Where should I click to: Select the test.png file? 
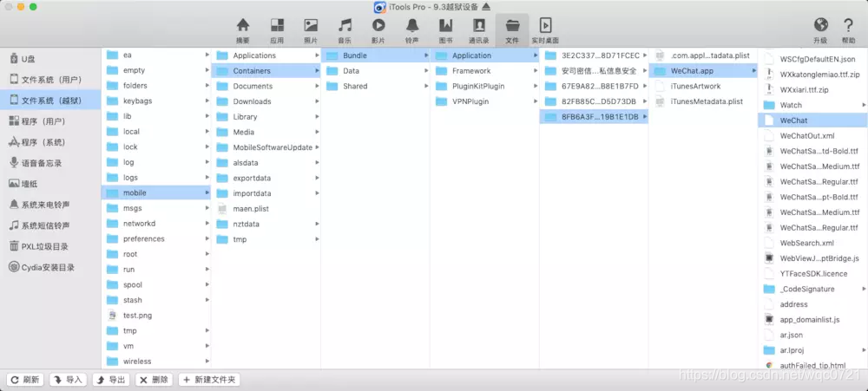[156, 316]
